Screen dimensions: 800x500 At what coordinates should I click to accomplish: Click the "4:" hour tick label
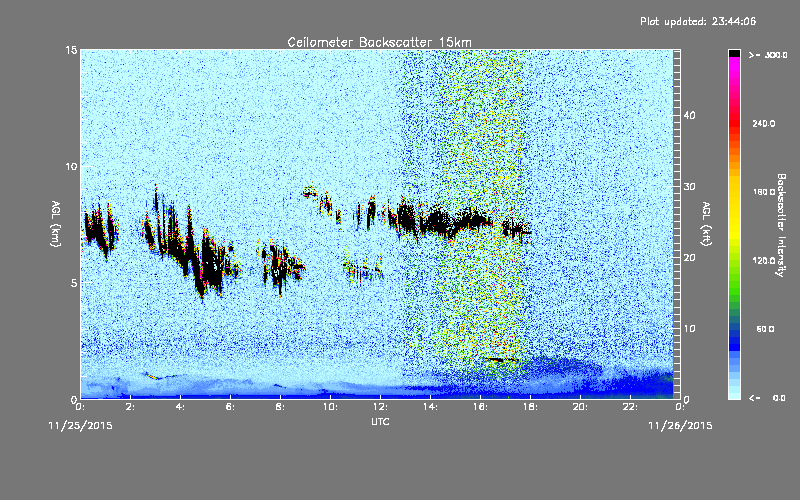(181, 407)
